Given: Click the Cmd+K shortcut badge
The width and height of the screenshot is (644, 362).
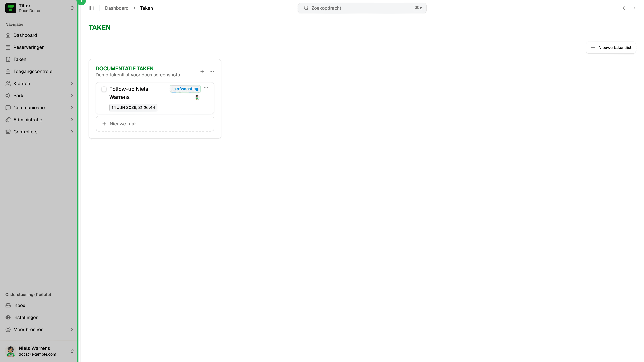Looking at the screenshot, I should coord(418,8).
